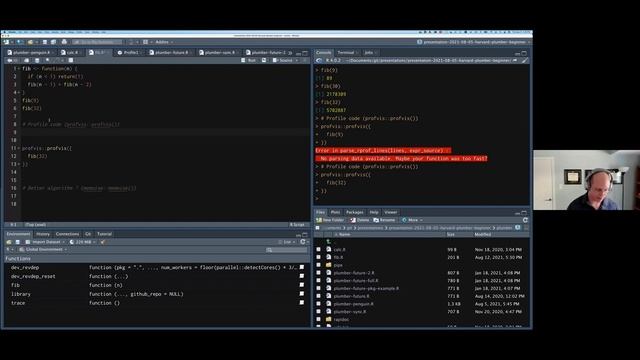The height and width of the screenshot is (360, 640).
Task: Switch to the Packages tab
Action: (x=354, y=212)
